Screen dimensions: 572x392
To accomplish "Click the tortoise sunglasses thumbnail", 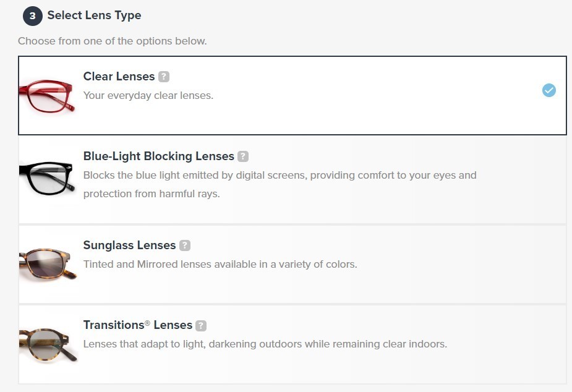I will click(x=48, y=264).
